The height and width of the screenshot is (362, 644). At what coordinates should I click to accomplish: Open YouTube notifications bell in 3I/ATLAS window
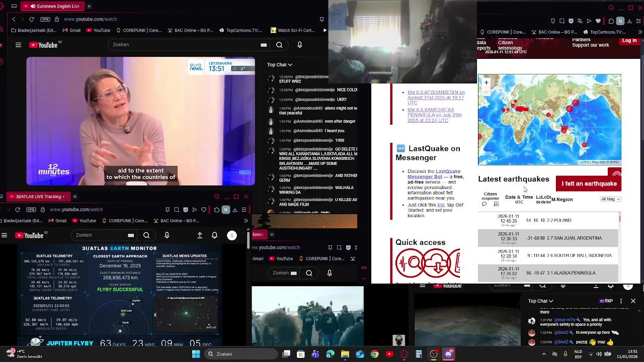click(x=215, y=235)
